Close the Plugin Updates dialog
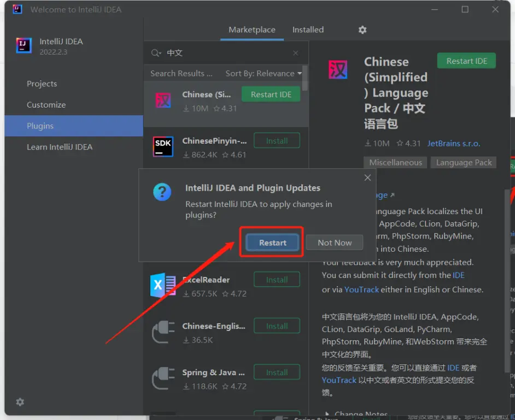This screenshot has height=420, width=515. tap(367, 178)
